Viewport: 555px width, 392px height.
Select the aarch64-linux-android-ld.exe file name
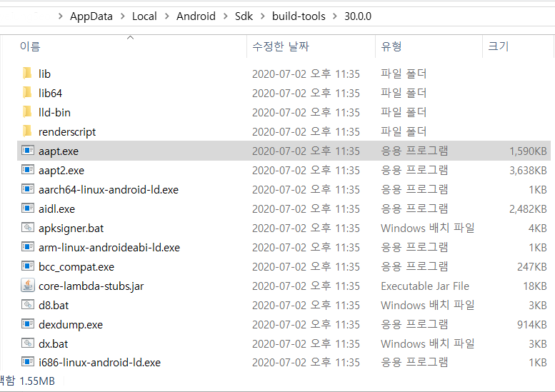click(x=109, y=190)
